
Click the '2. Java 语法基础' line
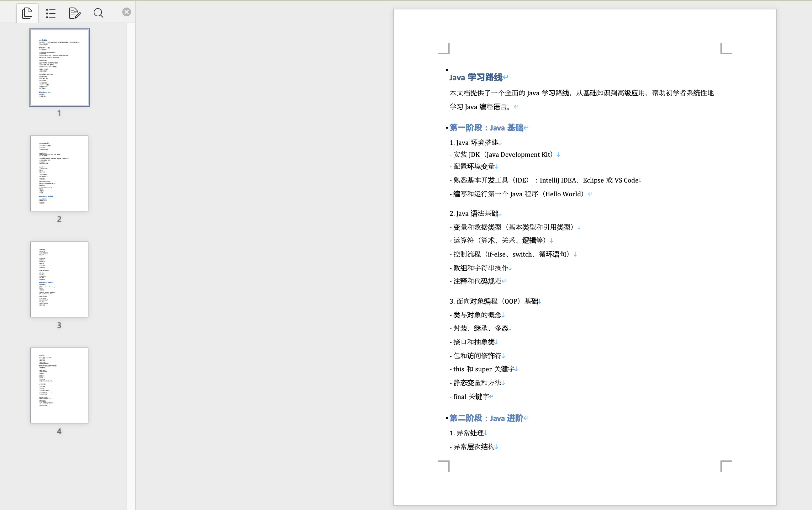474,214
